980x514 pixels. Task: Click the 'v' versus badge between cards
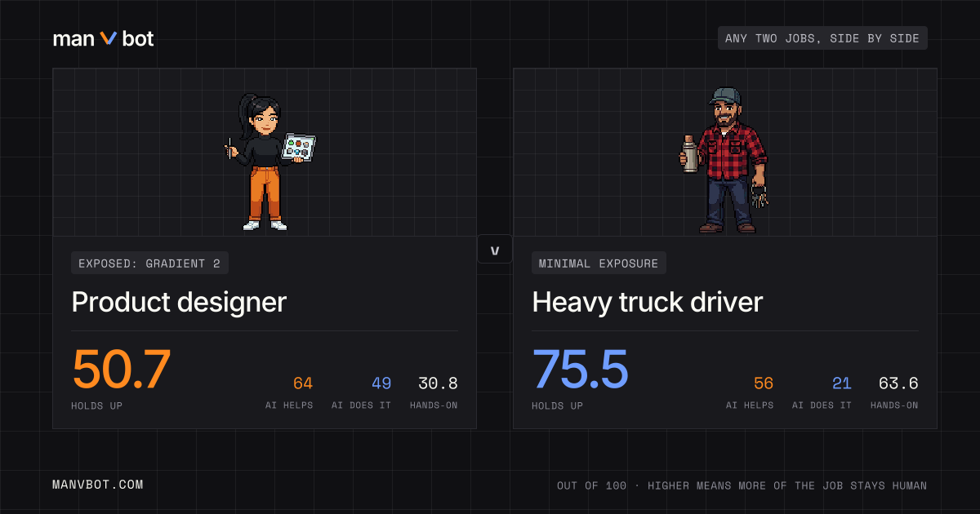pyautogui.click(x=494, y=250)
